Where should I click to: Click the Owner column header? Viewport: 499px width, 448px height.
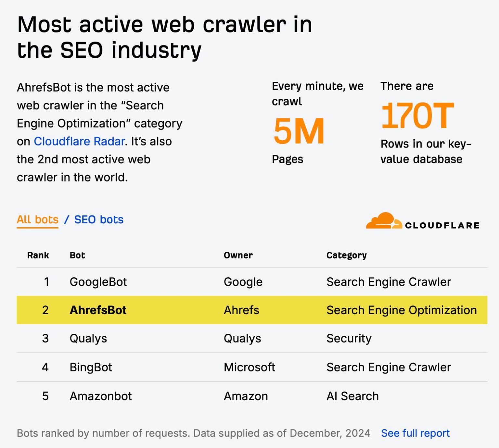238,255
